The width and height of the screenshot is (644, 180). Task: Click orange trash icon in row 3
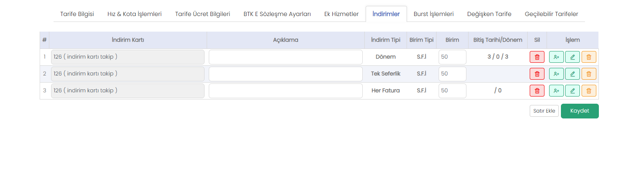click(589, 91)
